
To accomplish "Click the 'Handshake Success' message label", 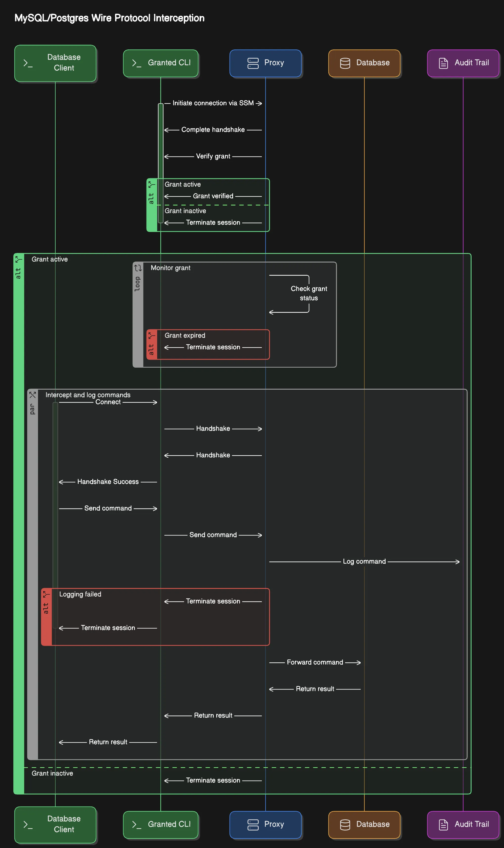I will pyautogui.click(x=108, y=482).
